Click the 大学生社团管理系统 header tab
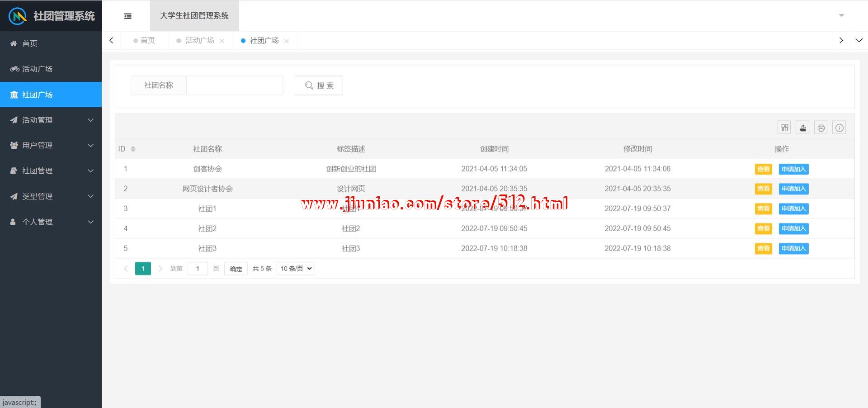 (x=194, y=16)
